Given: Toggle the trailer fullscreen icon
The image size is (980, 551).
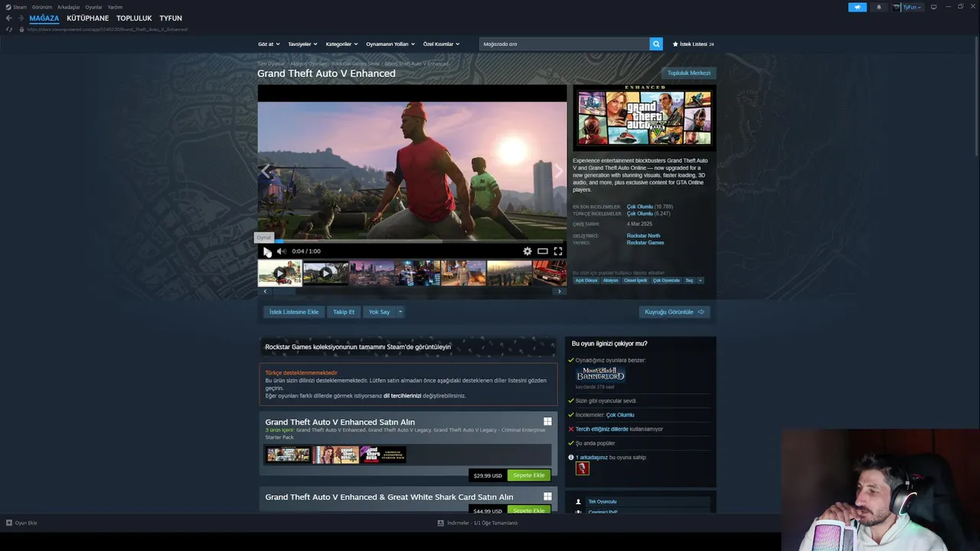Looking at the screenshot, I should pos(558,251).
